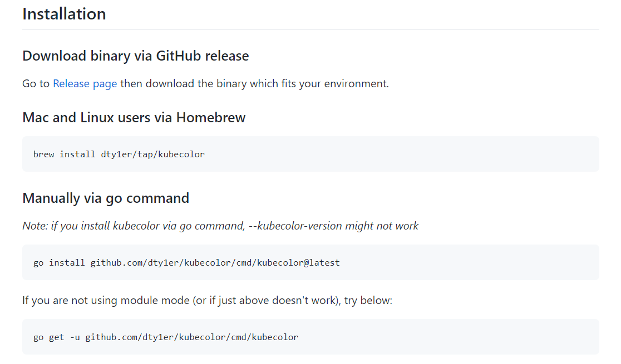Click 'Go to' before the Release page link

tap(36, 84)
